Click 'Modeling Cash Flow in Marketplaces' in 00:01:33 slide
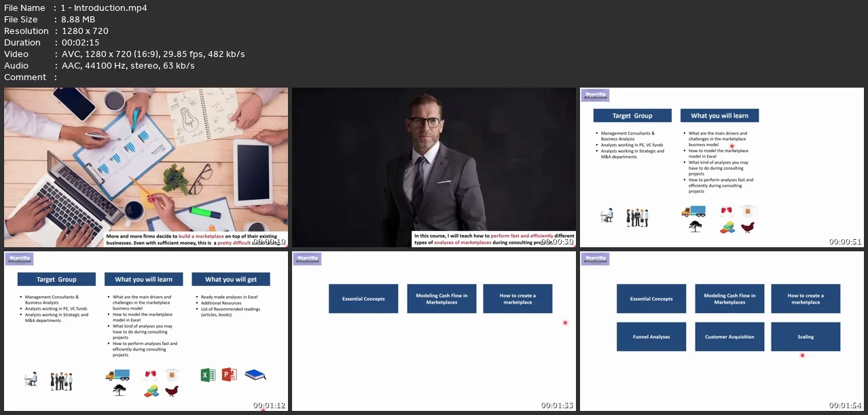 click(441, 299)
